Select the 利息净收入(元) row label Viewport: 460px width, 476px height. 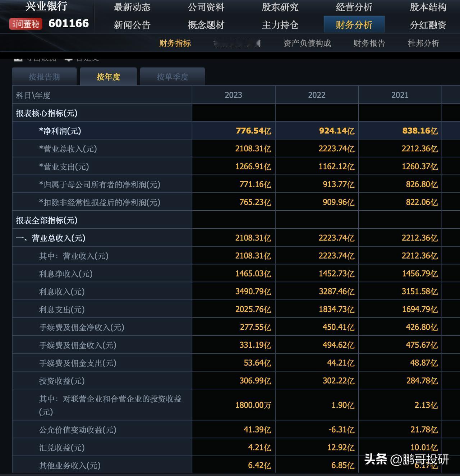click(x=66, y=274)
